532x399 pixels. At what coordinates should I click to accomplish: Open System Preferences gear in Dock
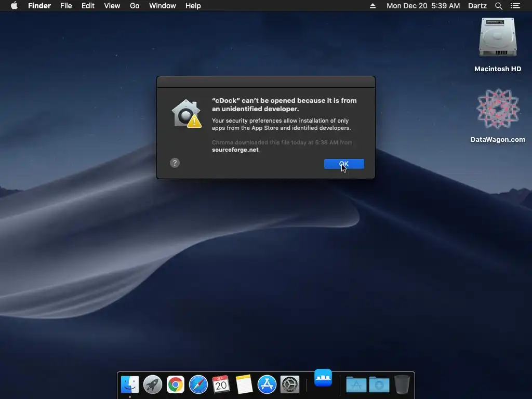pyautogui.click(x=290, y=384)
